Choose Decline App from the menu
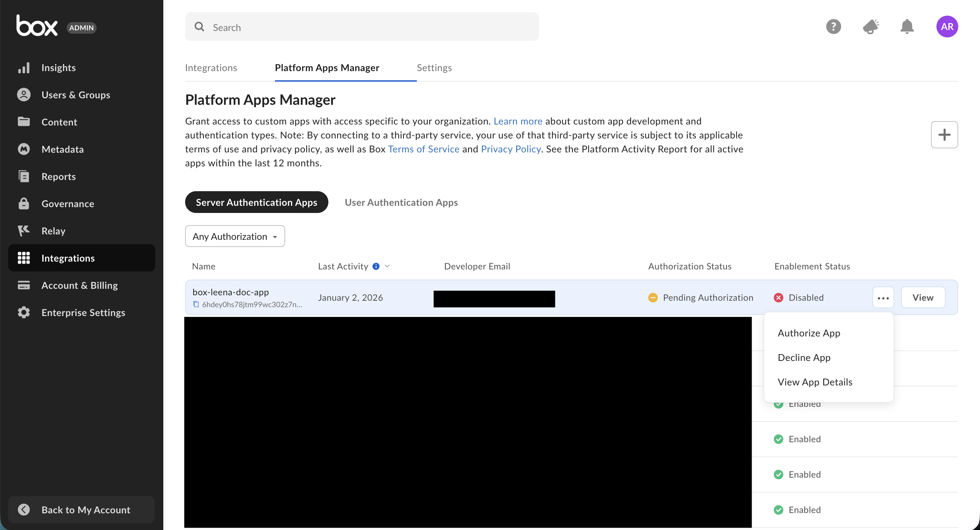The width and height of the screenshot is (980, 530). pyautogui.click(x=804, y=358)
